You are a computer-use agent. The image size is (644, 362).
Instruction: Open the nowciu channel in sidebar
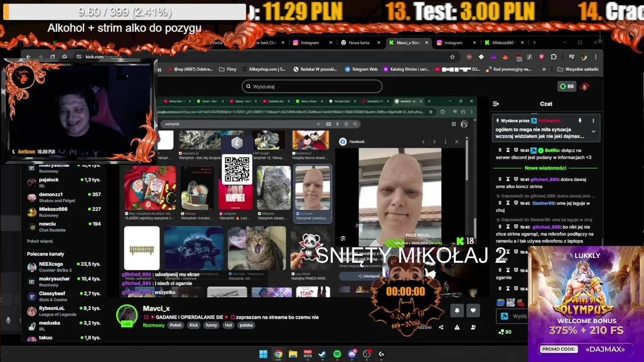pyautogui.click(x=64, y=226)
